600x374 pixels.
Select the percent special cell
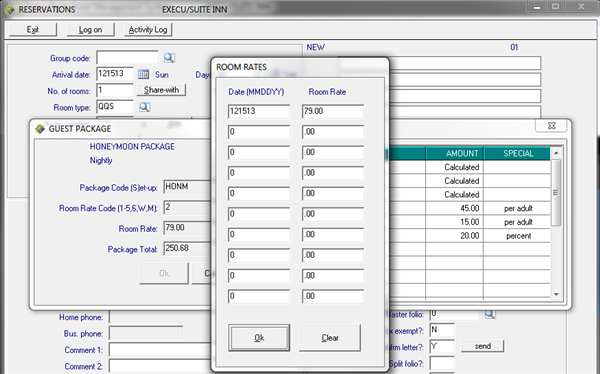[517, 236]
